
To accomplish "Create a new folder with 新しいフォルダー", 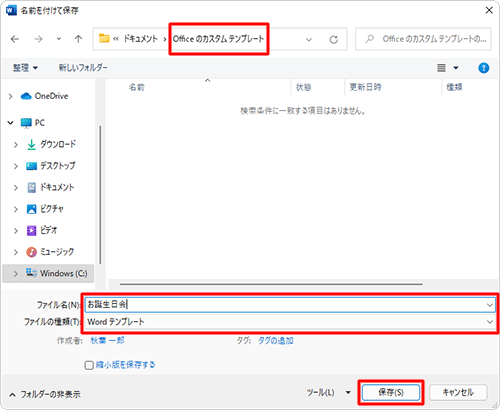I will pyautogui.click(x=83, y=68).
